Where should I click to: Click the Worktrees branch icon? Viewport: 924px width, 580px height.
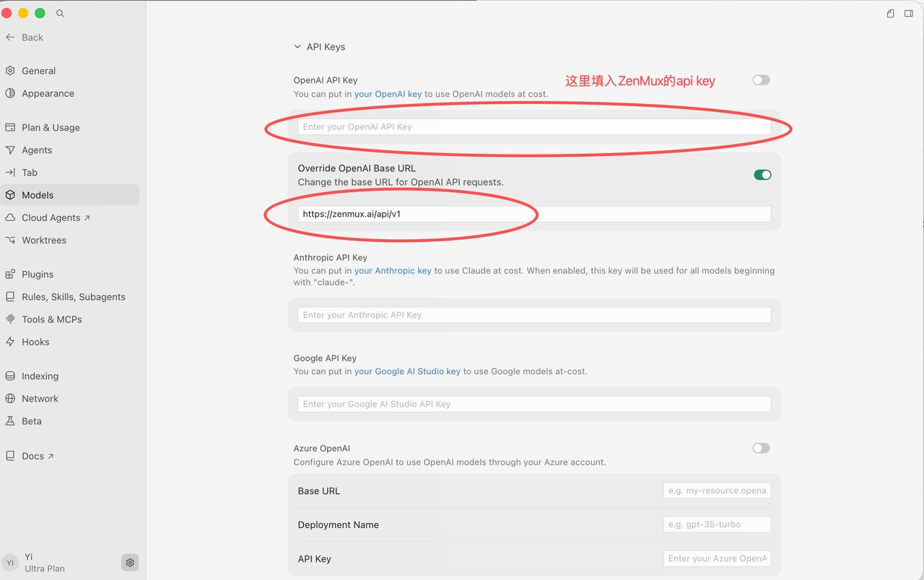10,240
